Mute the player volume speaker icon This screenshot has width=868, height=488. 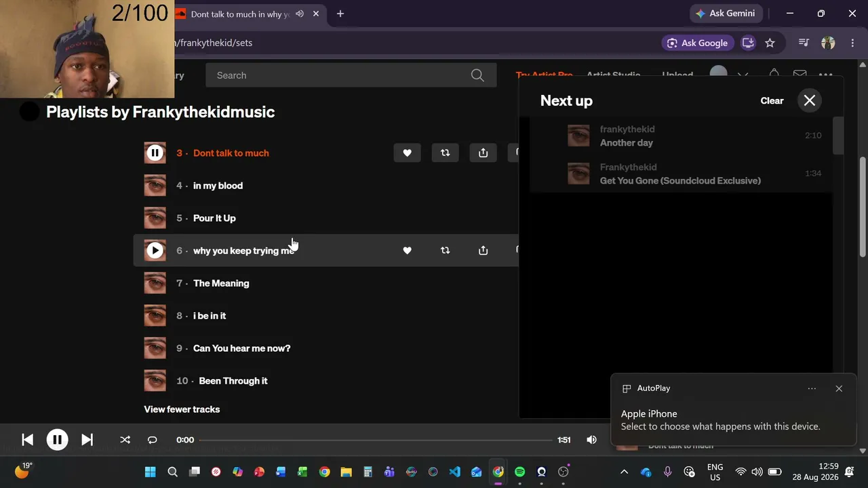coord(591,440)
